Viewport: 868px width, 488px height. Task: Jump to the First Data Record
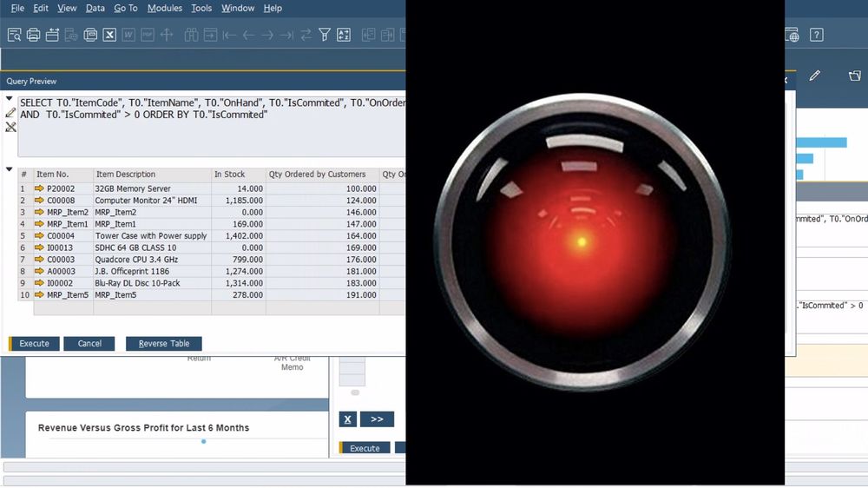229,35
